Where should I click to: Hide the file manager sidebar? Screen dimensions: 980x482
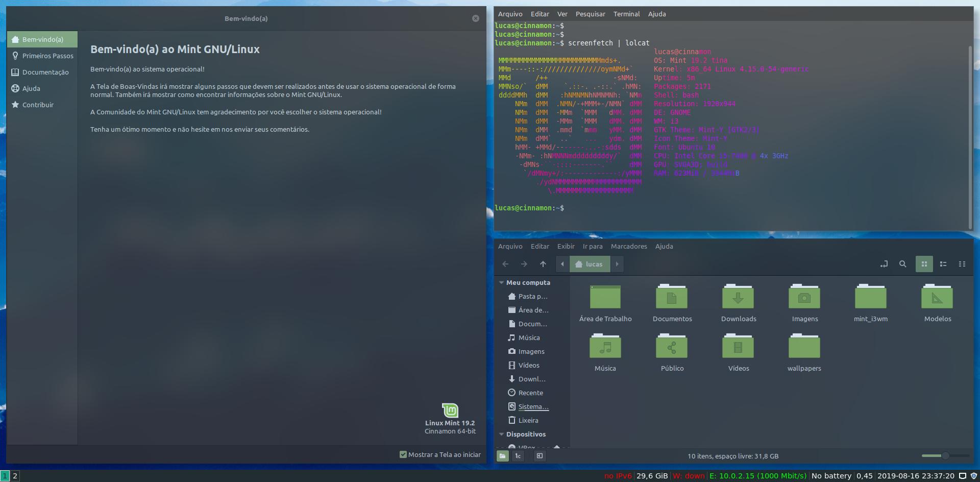tap(540, 456)
